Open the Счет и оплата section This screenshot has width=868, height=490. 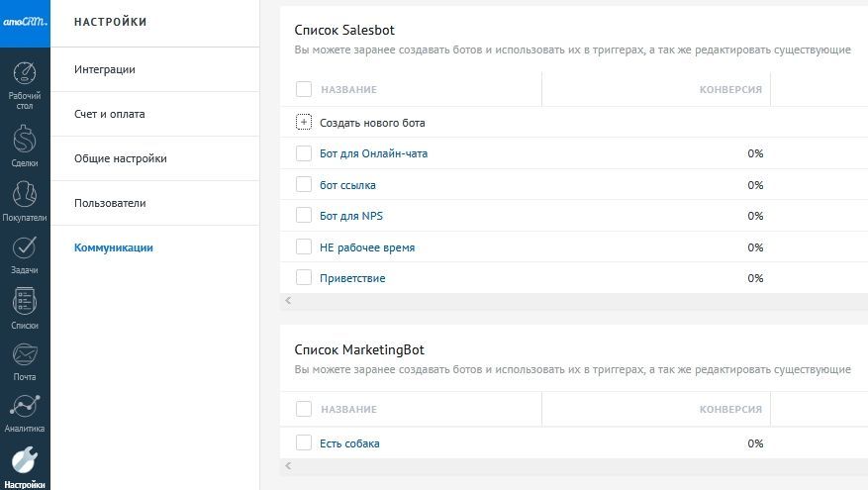point(109,114)
